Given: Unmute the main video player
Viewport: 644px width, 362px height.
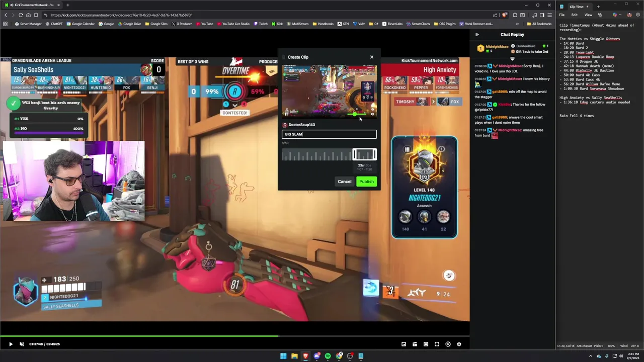Looking at the screenshot, I should coord(22,344).
